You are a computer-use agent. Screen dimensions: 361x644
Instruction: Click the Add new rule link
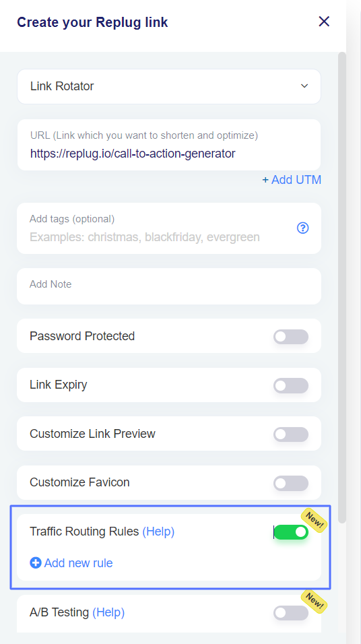(x=78, y=562)
